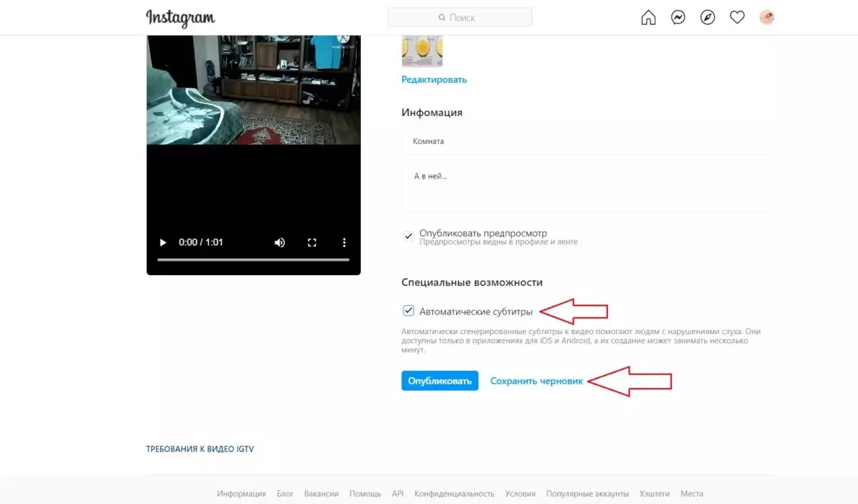Open ТРЕБОВАНИЯ К ВИДЕО IGTV link
858x504 pixels.
click(x=200, y=449)
